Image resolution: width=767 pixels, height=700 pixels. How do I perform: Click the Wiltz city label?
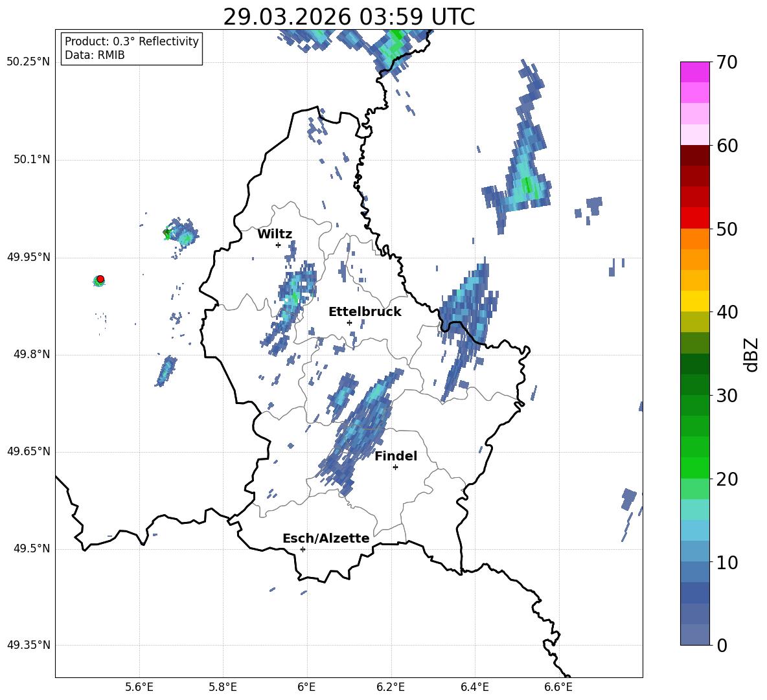point(275,234)
